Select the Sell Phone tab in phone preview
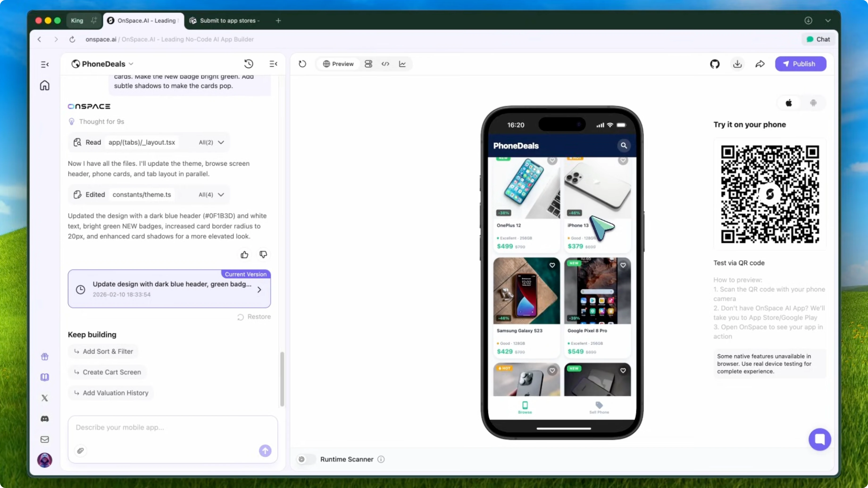868x488 pixels. coord(599,408)
